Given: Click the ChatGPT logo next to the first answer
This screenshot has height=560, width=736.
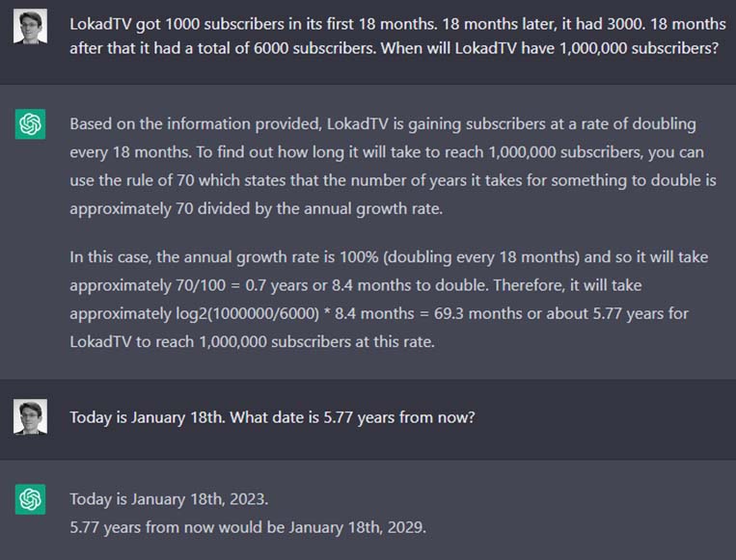Looking at the screenshot, I should (x=30, y=124).
